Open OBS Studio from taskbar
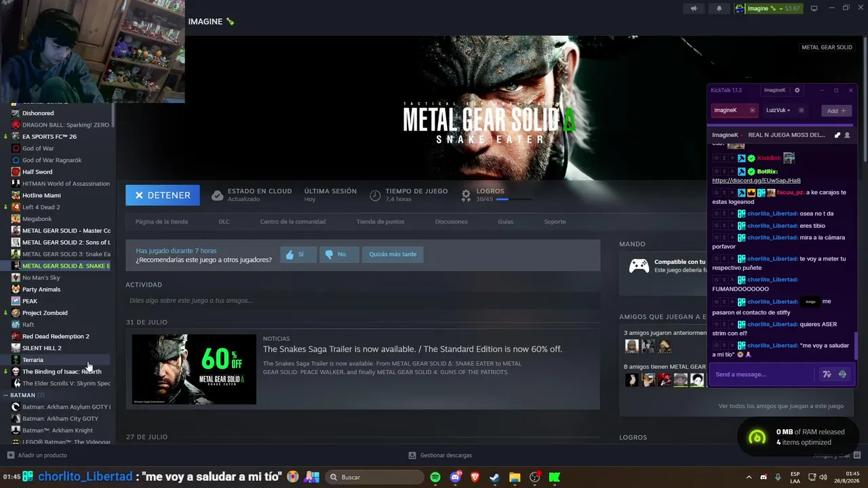Image resolution: width=868 pixels, height=488 pixels. (535, 477)
